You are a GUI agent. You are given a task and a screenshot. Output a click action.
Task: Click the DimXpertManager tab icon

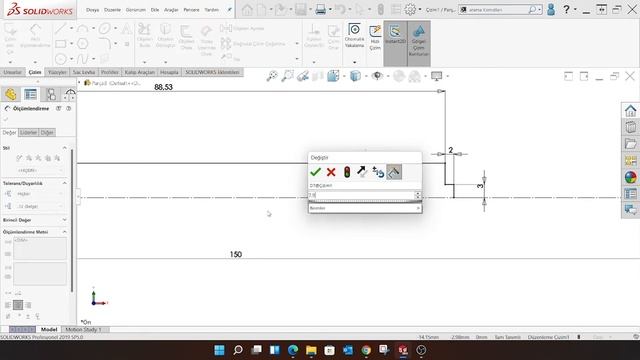(x=70, y=94)
